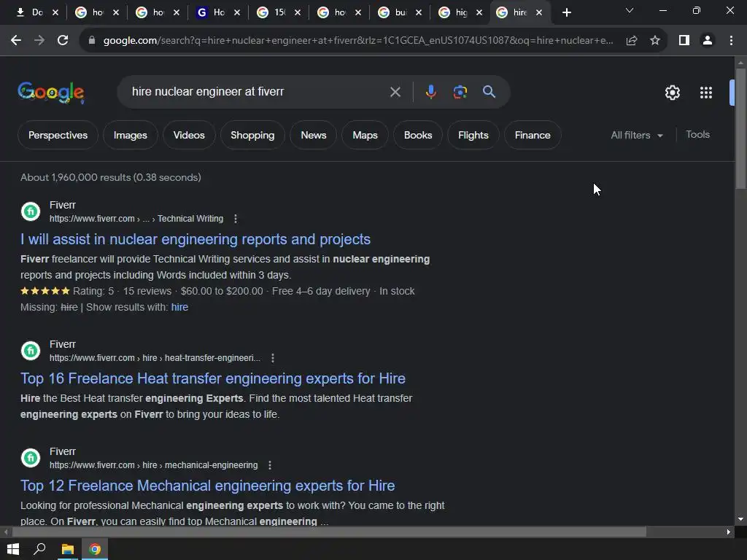The image size is (747, 560).
Task: Open the Chrome profile menu
Action: click(x=708, y=41)
